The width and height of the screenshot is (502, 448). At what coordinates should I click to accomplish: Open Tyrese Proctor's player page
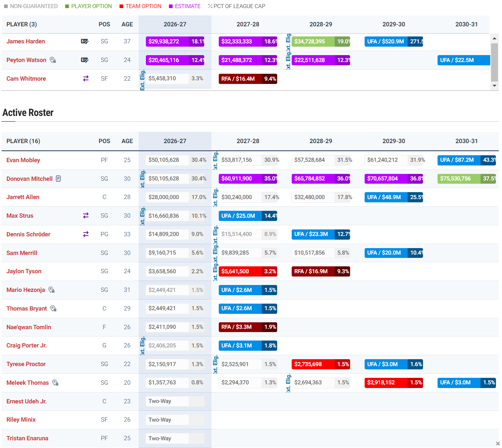(x=26, y=364)
